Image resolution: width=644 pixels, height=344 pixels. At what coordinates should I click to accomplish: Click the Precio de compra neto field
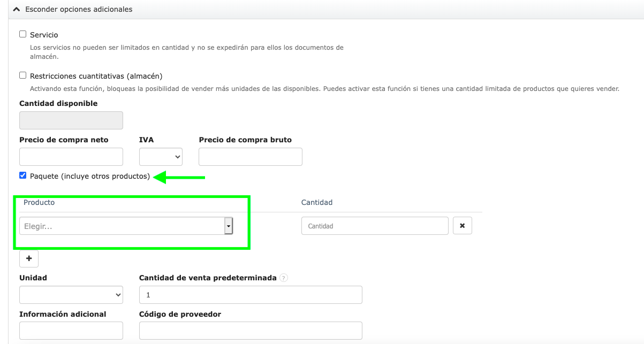tap(71, 157)
